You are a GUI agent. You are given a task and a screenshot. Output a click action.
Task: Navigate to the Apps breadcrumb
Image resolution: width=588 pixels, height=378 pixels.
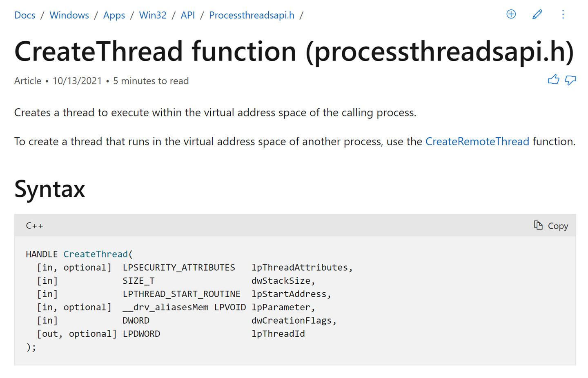coord(114,15)
